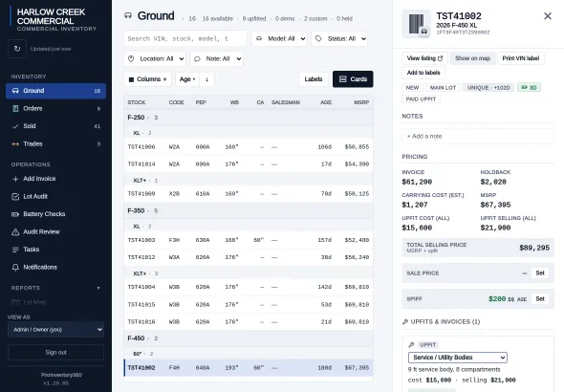Sort by the STOCK column header
Viewport: 564px width, 392px height.
[x=137, y=102]
